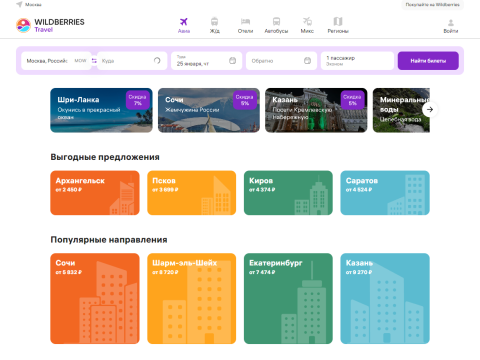Open calendar icon in Обратно field
This screenshot has width=480, height=360.
307,61
